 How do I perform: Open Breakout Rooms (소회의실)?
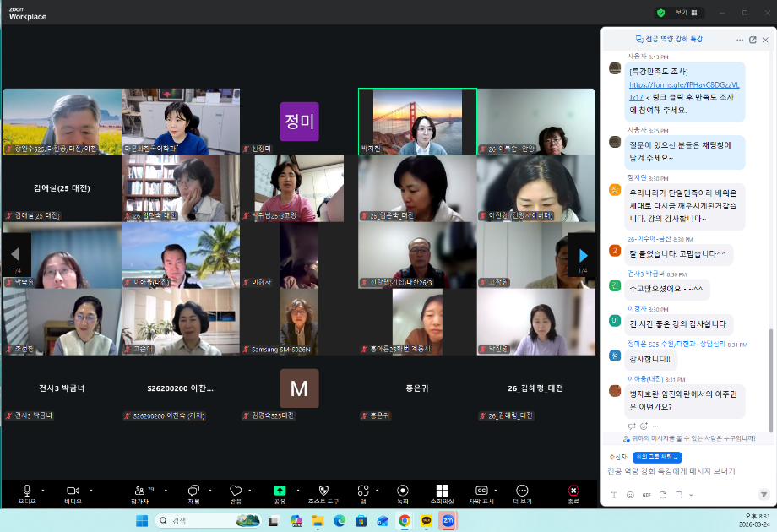442,491
